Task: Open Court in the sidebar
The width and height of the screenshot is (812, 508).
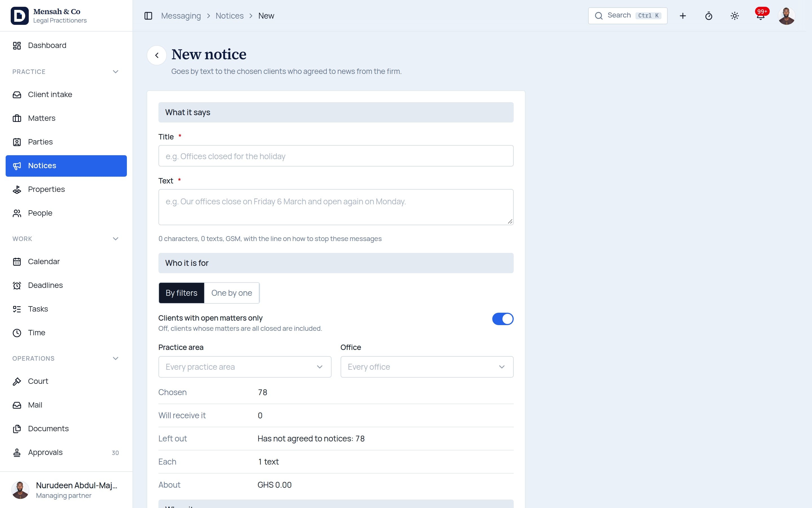Action: [66, 381]
